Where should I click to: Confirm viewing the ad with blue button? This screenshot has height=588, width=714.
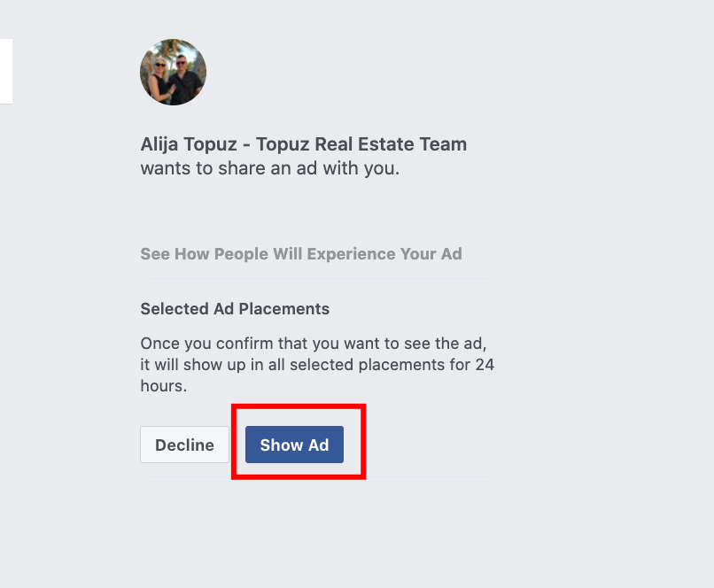click(x=294, y=445)
